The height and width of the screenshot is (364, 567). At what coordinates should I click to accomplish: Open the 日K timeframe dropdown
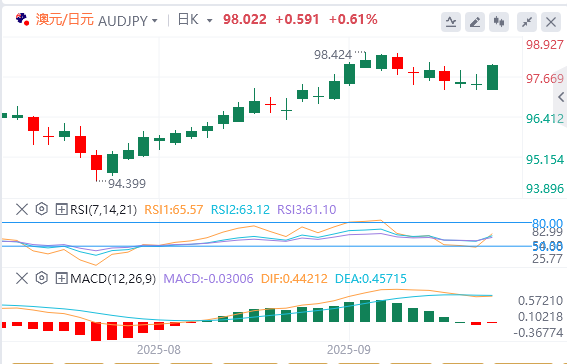point(195,20)
